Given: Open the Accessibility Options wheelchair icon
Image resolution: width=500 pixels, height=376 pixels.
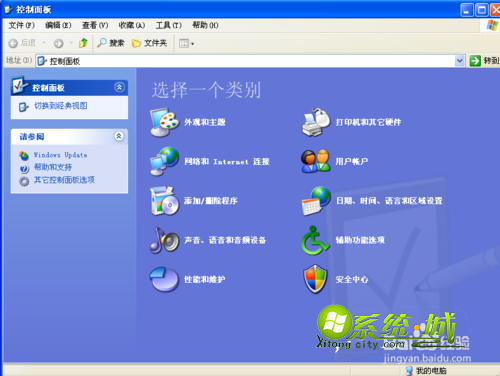Looking at the screenshot, I should coord(316,240).
